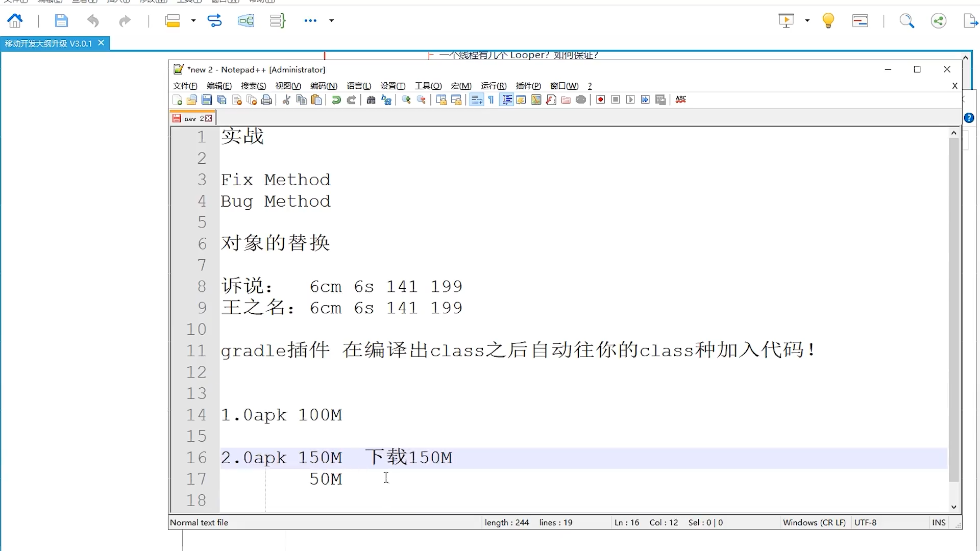Click the UTF-8 encoding in status bar
Image resolution: width=980 pixels, height=551 pixels.
point(865,522)
